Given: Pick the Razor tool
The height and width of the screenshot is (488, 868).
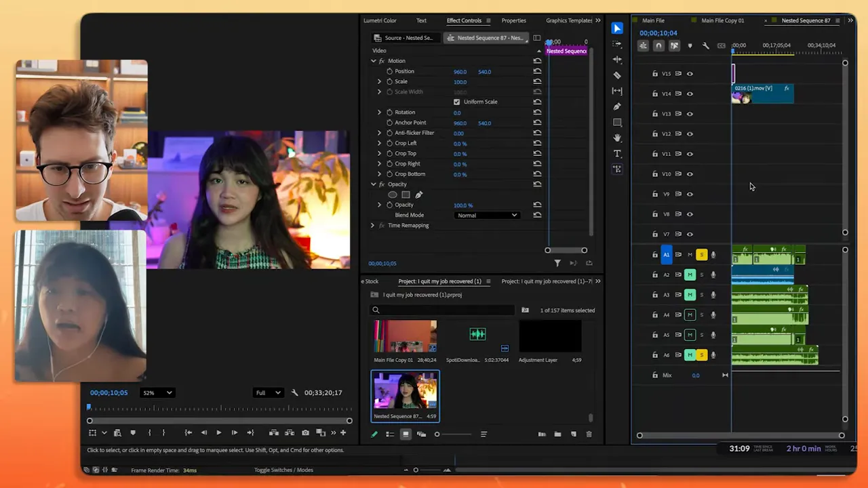Looking at the screenshot, I should click(616, 75).
